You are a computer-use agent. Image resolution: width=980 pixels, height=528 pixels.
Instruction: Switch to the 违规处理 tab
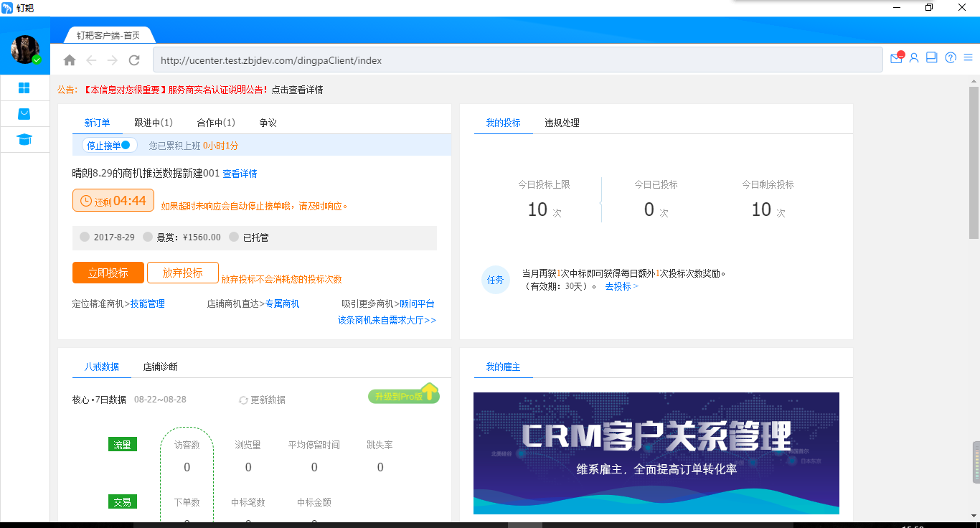562,123
